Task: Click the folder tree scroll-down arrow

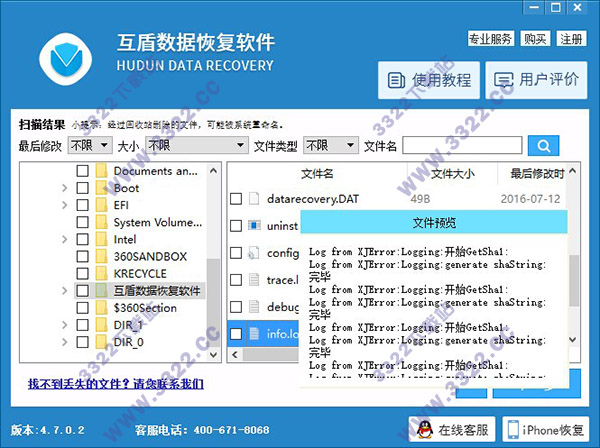Action: 213,355
